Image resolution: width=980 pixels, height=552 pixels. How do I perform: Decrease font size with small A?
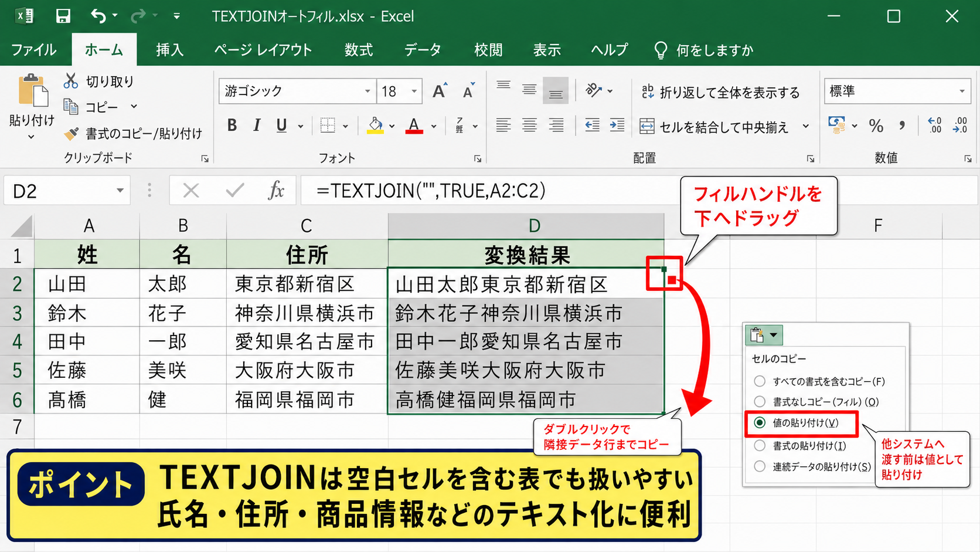[x=468, y=91]
